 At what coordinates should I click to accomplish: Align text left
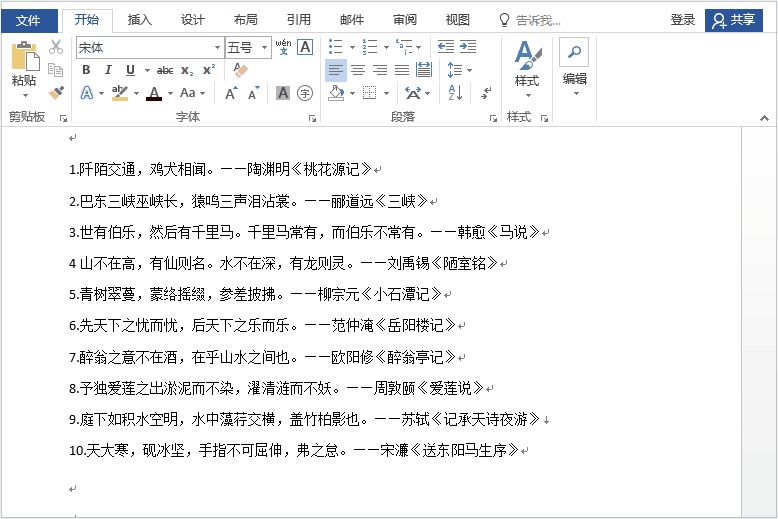click(x=335, y=70)
